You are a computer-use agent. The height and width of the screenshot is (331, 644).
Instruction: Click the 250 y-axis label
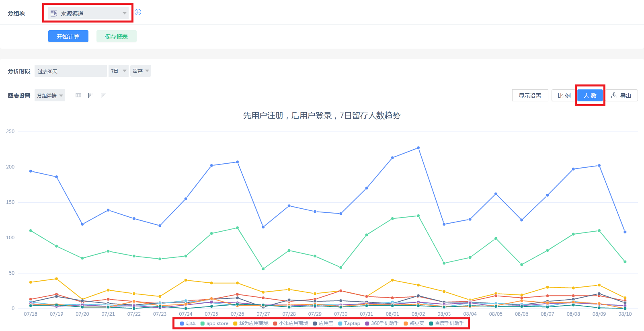(x=10, y=131)
